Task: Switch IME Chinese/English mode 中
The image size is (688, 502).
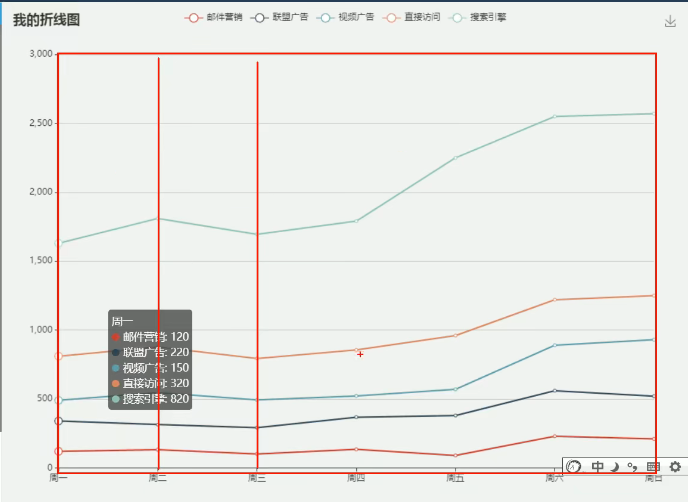Action: click(597, 466)
